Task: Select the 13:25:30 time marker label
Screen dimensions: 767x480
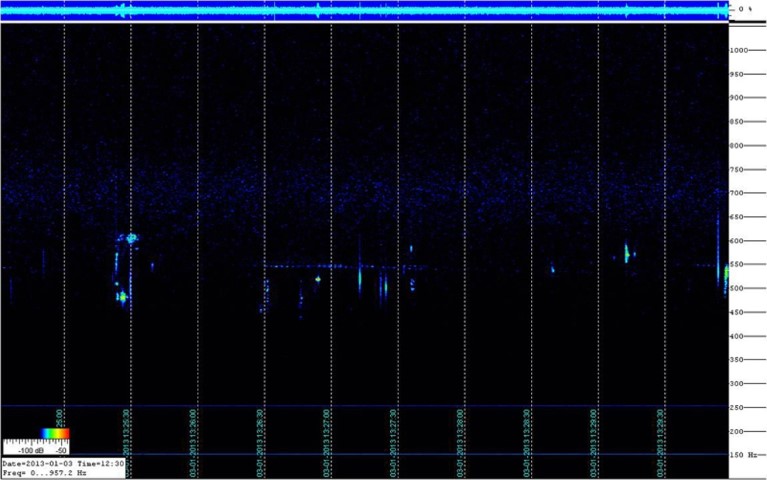Action: pyautogui.click(x=127, y=444)
